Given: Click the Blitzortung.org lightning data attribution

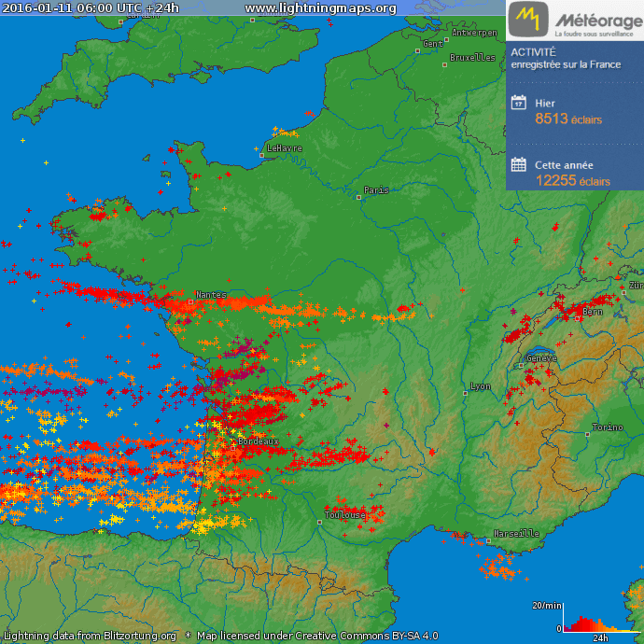Looking at the screenshot, I should [x=90, y=636].
